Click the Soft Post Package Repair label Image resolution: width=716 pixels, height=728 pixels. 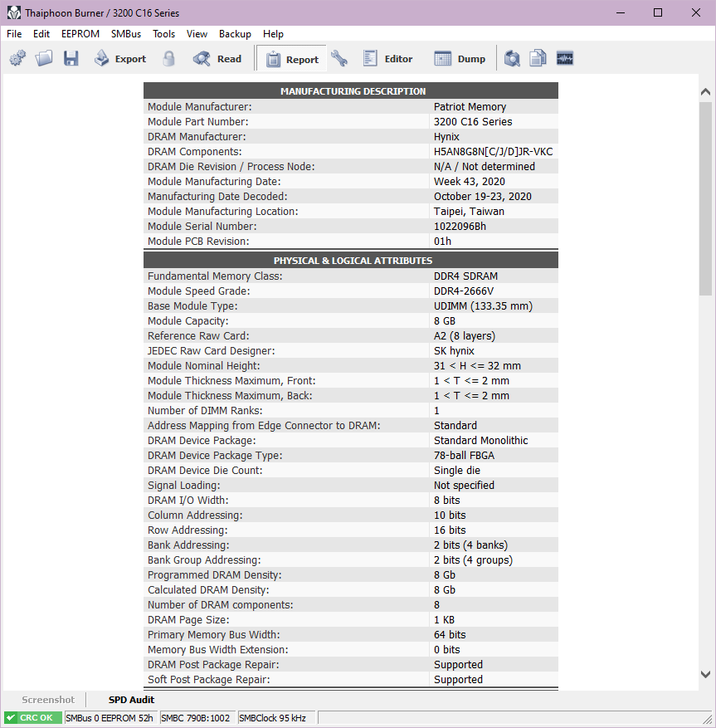click(x=208, y=679)
